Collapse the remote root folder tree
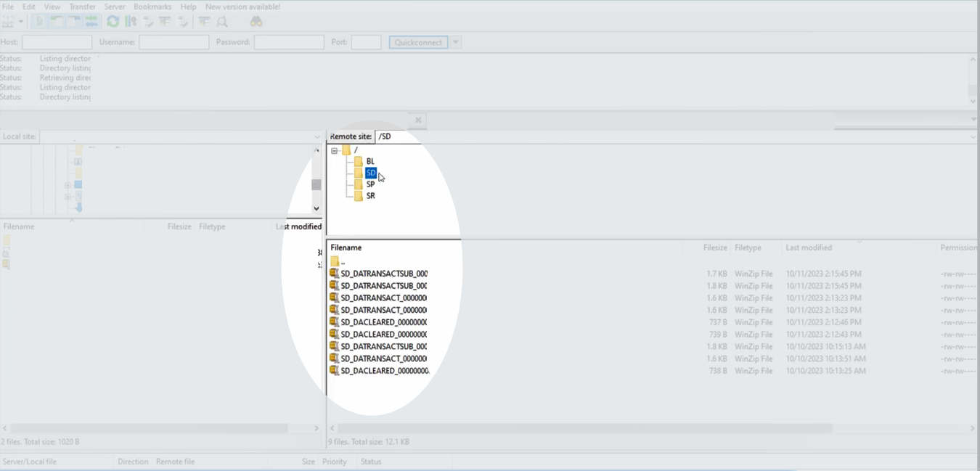980x471 pixels. (x=335, y=151)
